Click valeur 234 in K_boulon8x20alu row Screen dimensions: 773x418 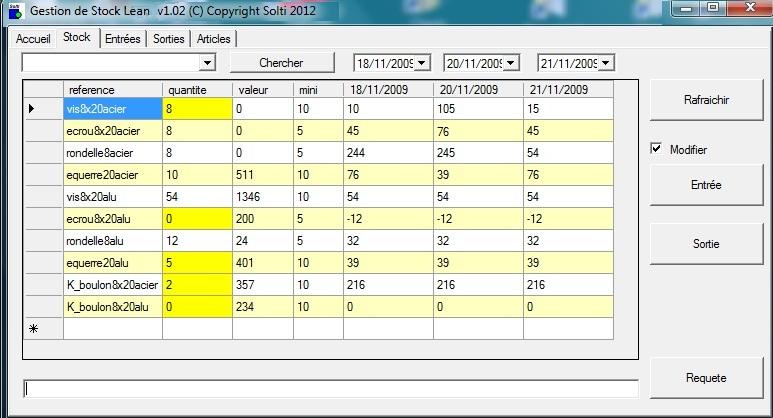[263, 307]
